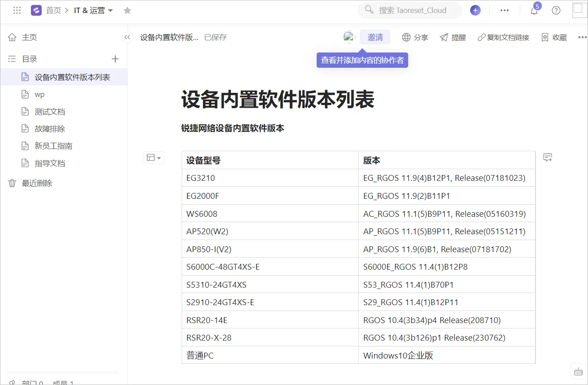Select the AP520(W2) cell

click(270, 231)
